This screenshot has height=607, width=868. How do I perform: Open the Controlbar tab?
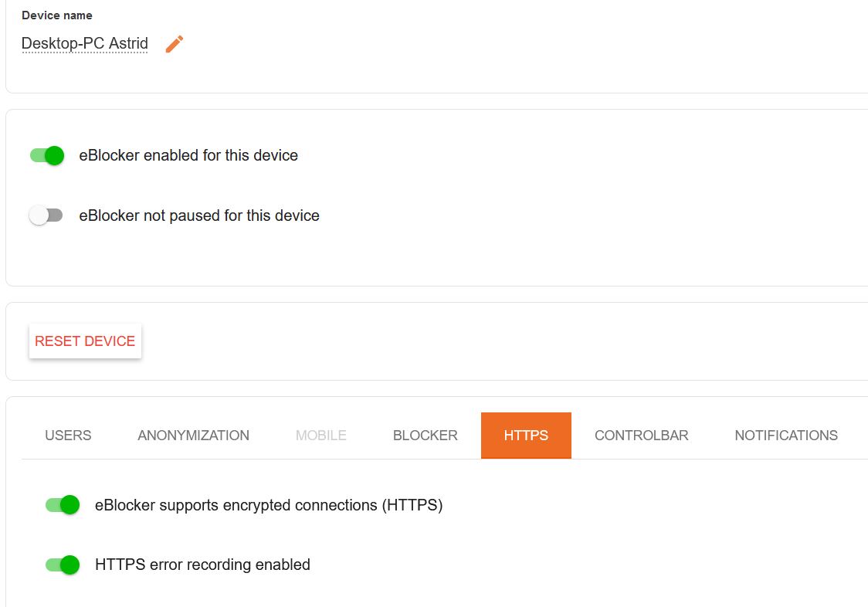642,436
